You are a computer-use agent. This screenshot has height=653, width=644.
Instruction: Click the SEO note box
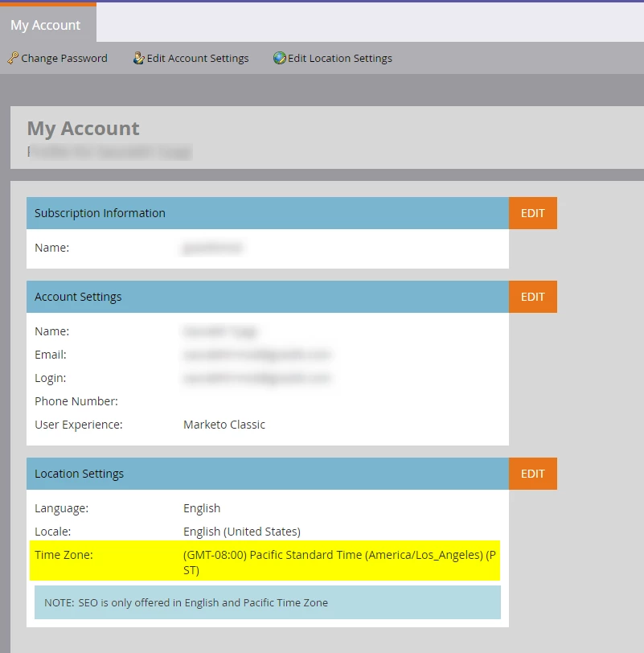click(268, 602)
